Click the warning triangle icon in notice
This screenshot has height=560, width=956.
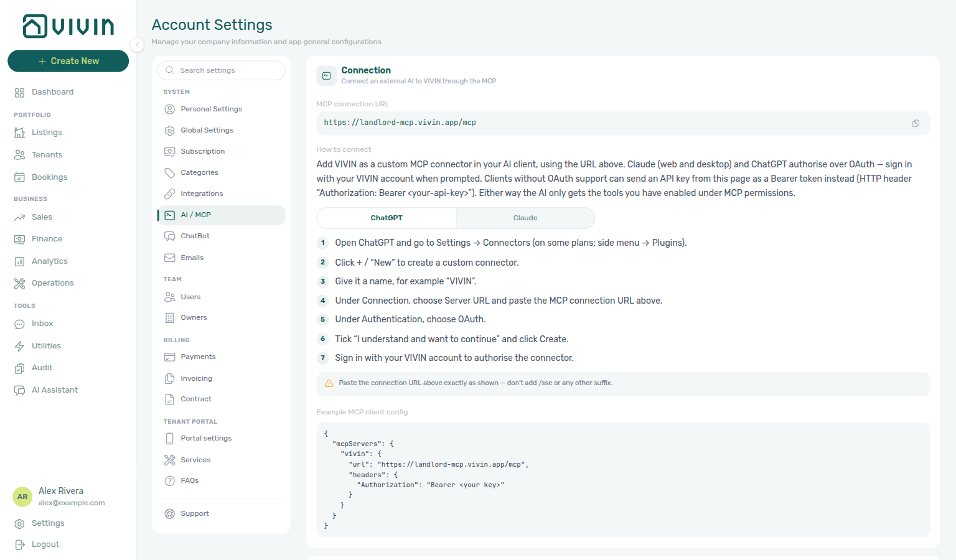(x=329, y=383)
